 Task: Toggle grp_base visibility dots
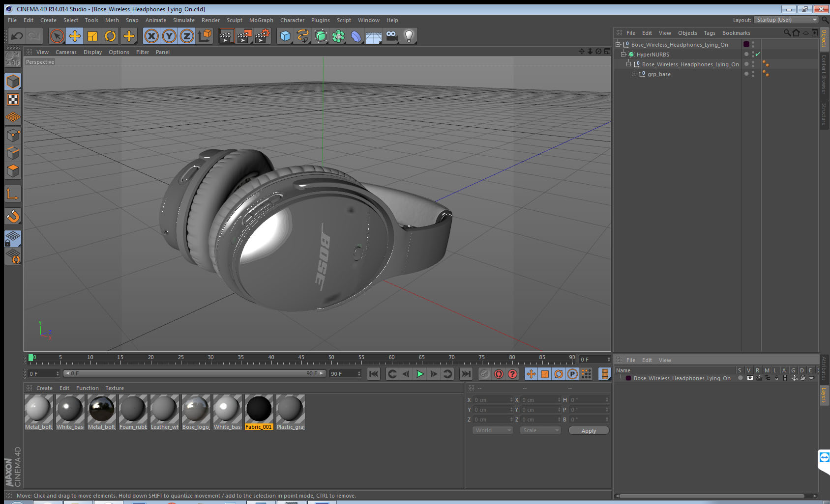click(753, 74)
